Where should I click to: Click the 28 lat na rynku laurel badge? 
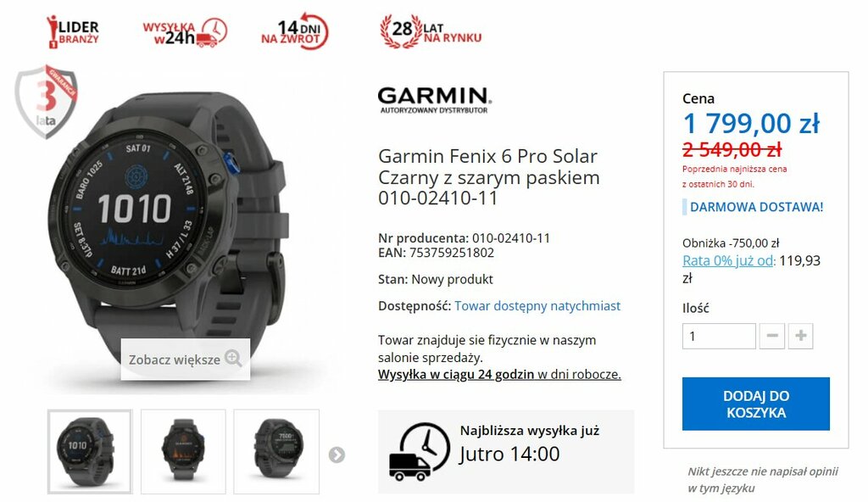(431, 31)
